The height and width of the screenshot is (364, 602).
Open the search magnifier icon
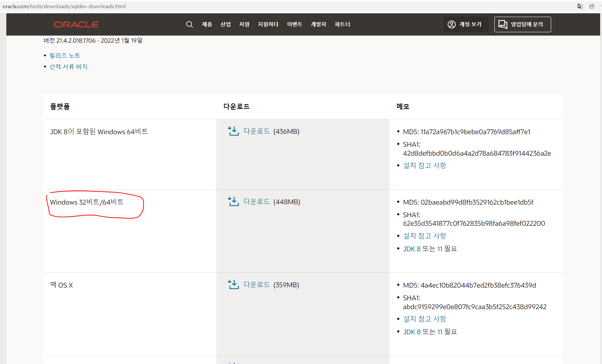point(189,24)
